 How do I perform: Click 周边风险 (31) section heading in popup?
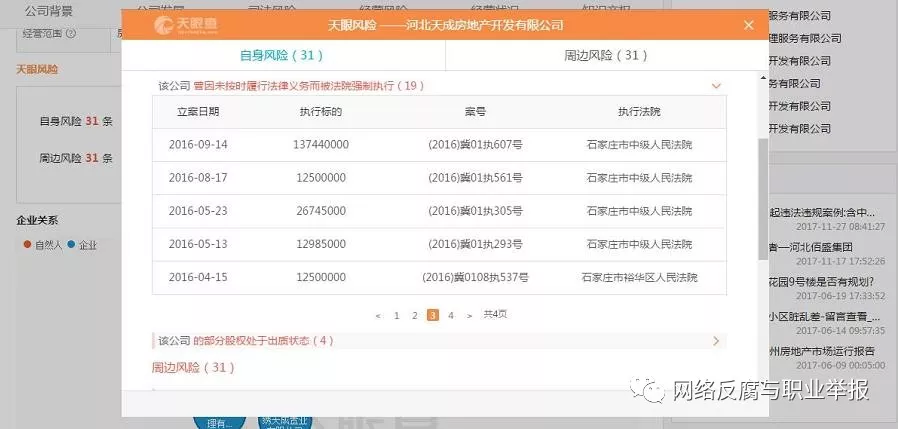click(193, 368)
